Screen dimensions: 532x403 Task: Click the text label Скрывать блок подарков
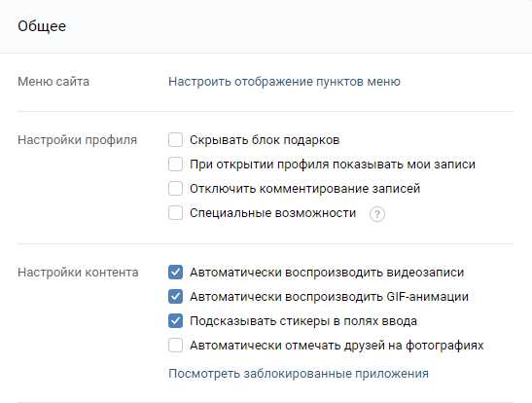click(x=265, y=140)
